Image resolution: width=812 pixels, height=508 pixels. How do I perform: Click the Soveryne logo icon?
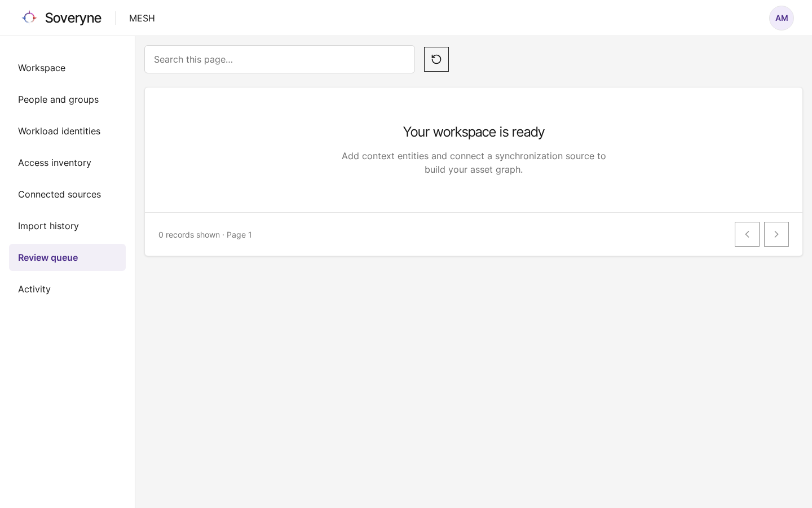point(29,18)
